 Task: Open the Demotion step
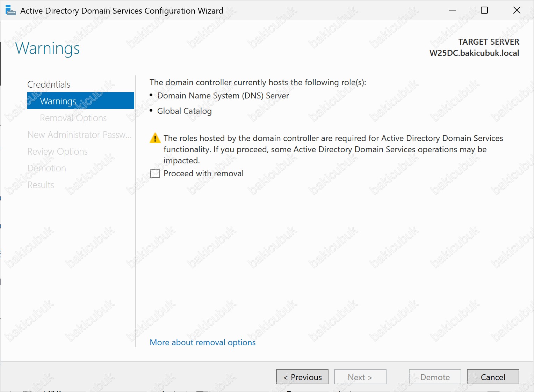tap(47, 168)
